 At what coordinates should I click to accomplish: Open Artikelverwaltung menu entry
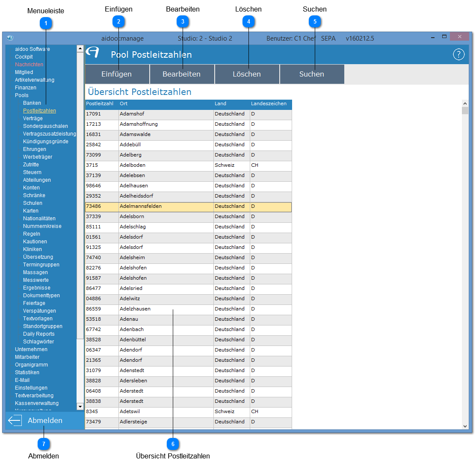point(35,80)
